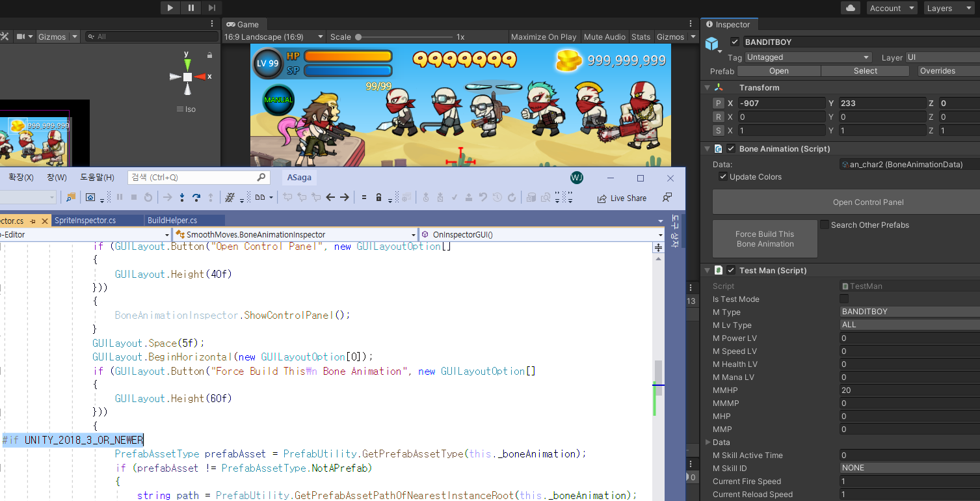Click Force Build This Bone Animation button
This screenshot has height=501, width=980.
point(765,239)
